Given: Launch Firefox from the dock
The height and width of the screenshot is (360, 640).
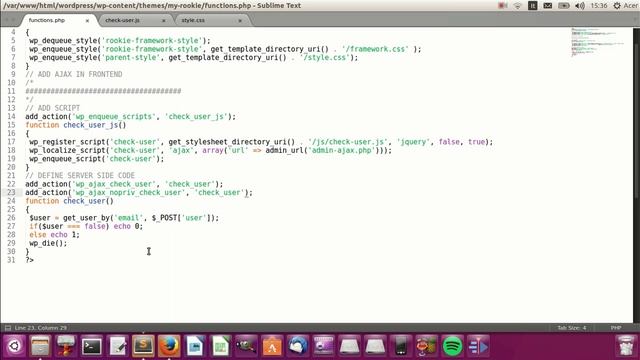Looking at the screenshot, I should coord(169,346).
